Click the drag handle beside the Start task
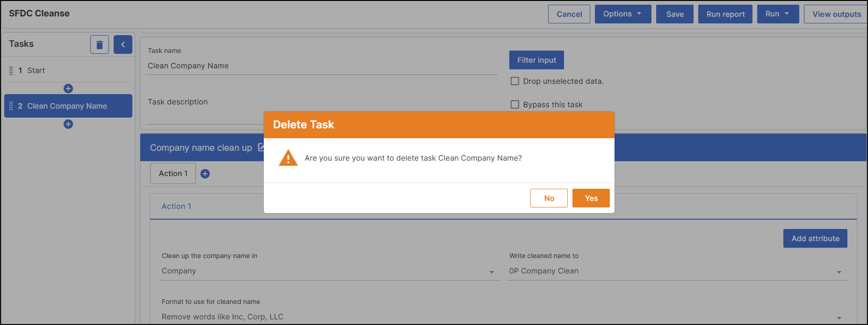The image size is (868, 325). click(x=11, y=70)
